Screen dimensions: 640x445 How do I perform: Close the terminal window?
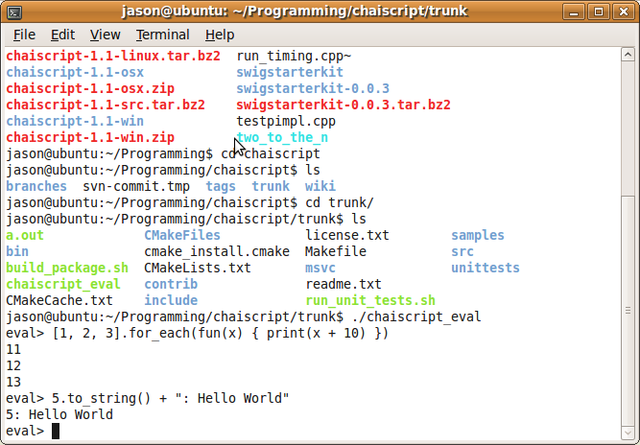pos(623,11)
